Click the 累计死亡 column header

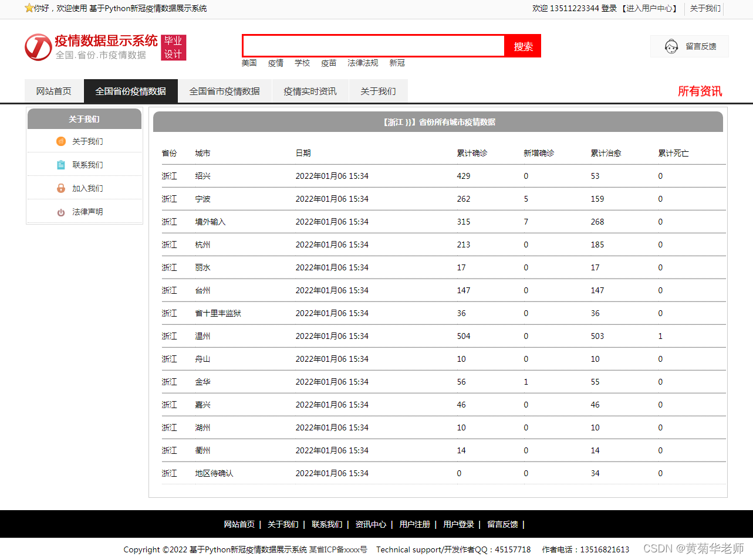(x=673, y=153)
